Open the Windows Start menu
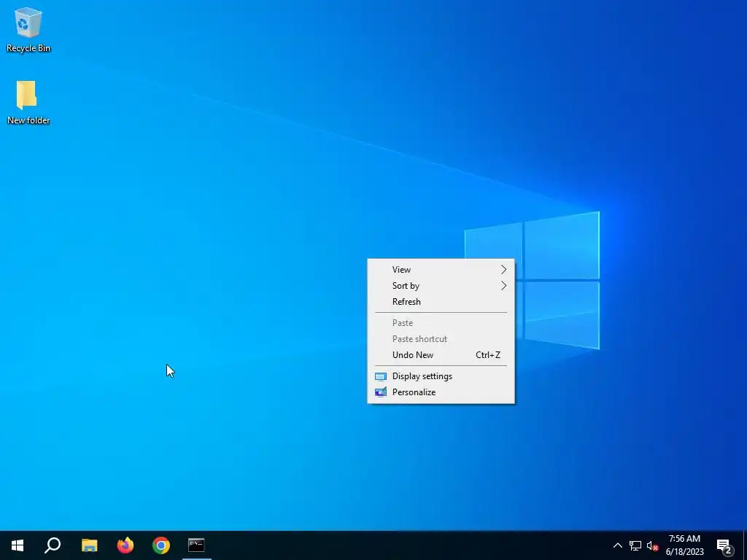This screenshot has width=747, height=560. [18, 545]
